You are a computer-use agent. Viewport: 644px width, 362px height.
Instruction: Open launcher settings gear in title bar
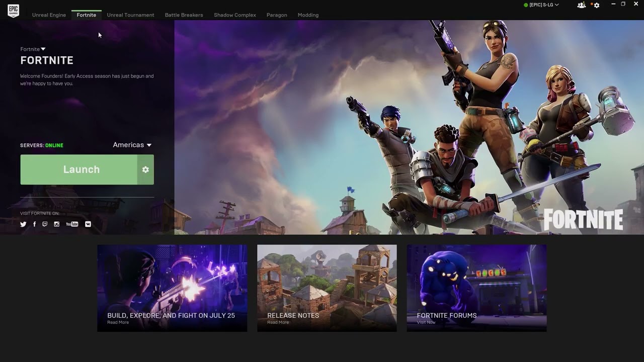[x=597, y=5]
